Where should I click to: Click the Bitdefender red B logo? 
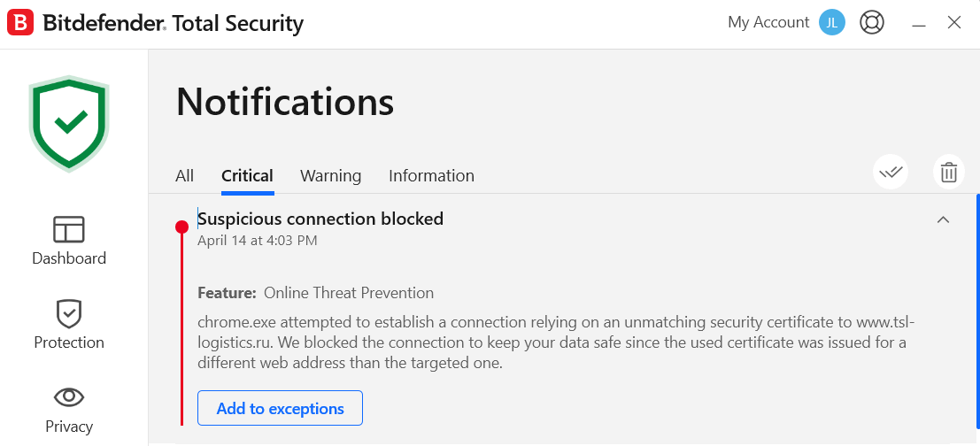click(20, 23)
